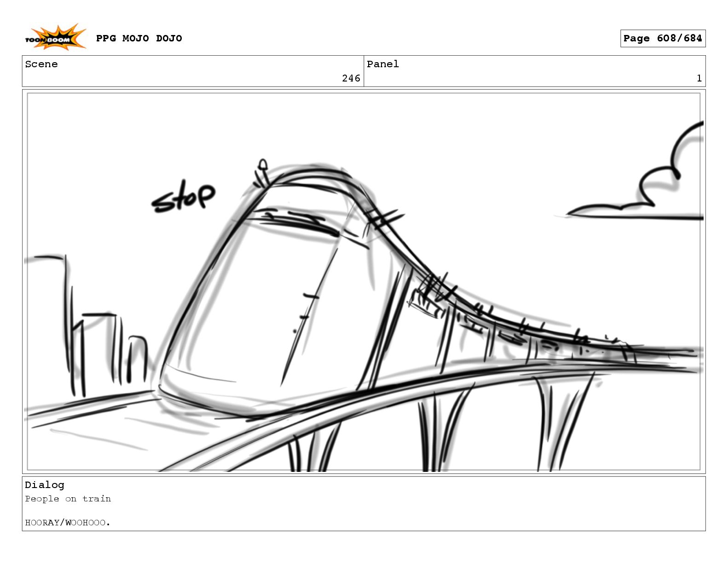Click the handwritten 'stop' note in sketch

183,197
